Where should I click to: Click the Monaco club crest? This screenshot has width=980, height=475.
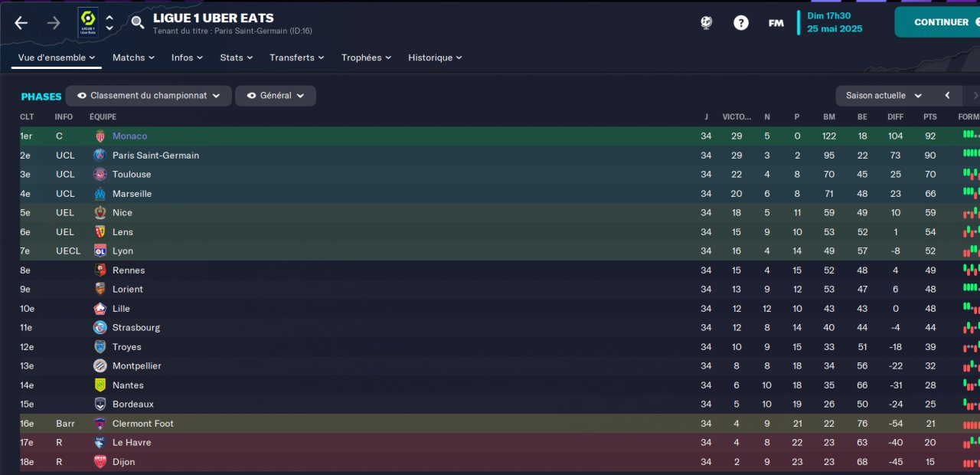coord(100,136)
